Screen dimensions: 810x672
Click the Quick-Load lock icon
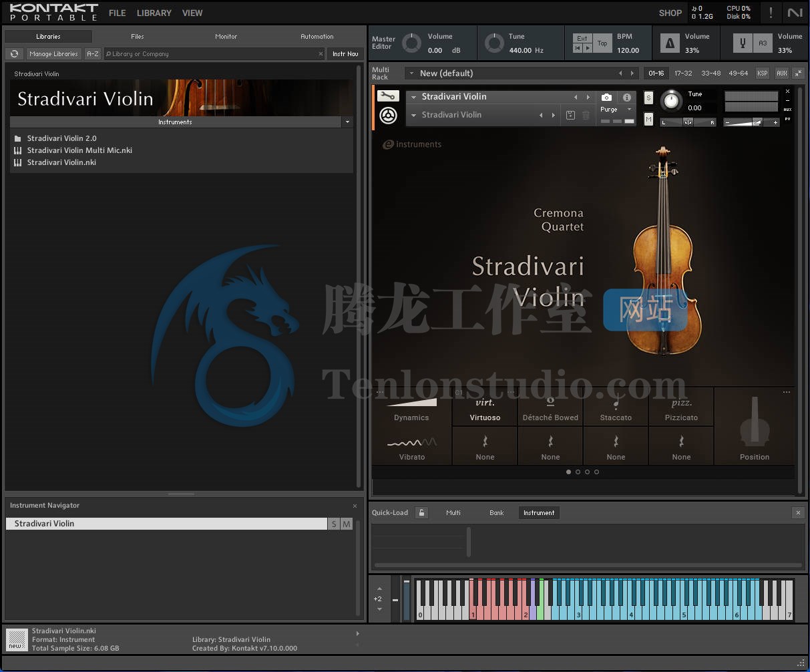click(421, 512)
